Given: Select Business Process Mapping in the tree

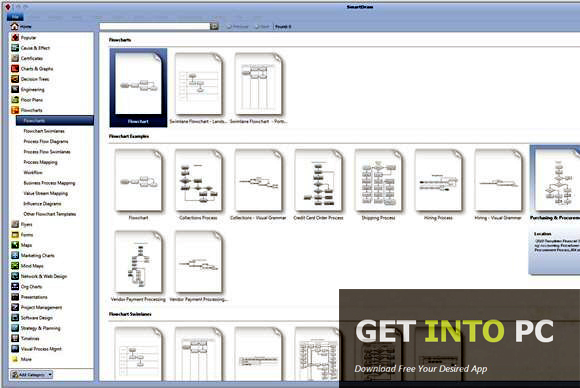Looking at the screenshot, I should tap(49, 183).
